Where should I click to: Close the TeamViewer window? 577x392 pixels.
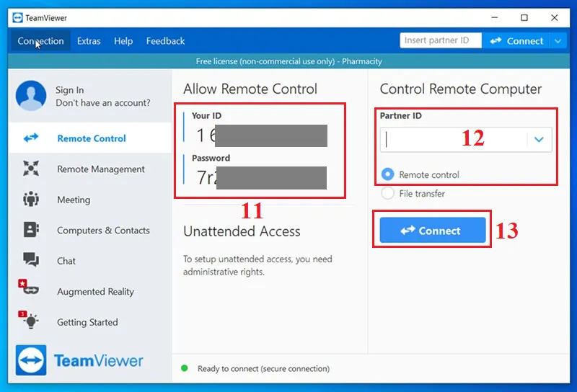[555, 17]
